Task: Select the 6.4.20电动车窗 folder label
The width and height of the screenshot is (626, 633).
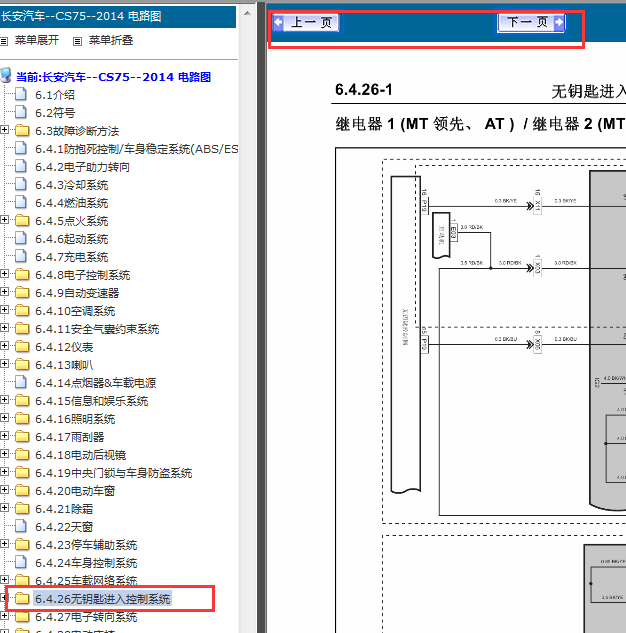Action: [x=75, y=491]
